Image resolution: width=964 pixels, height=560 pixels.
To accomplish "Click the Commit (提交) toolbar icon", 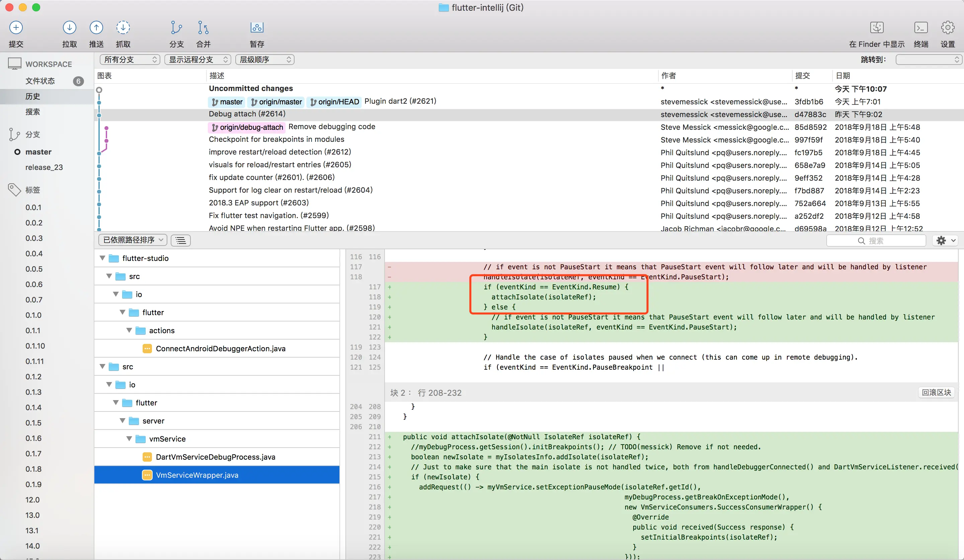I will coord(16,27).
